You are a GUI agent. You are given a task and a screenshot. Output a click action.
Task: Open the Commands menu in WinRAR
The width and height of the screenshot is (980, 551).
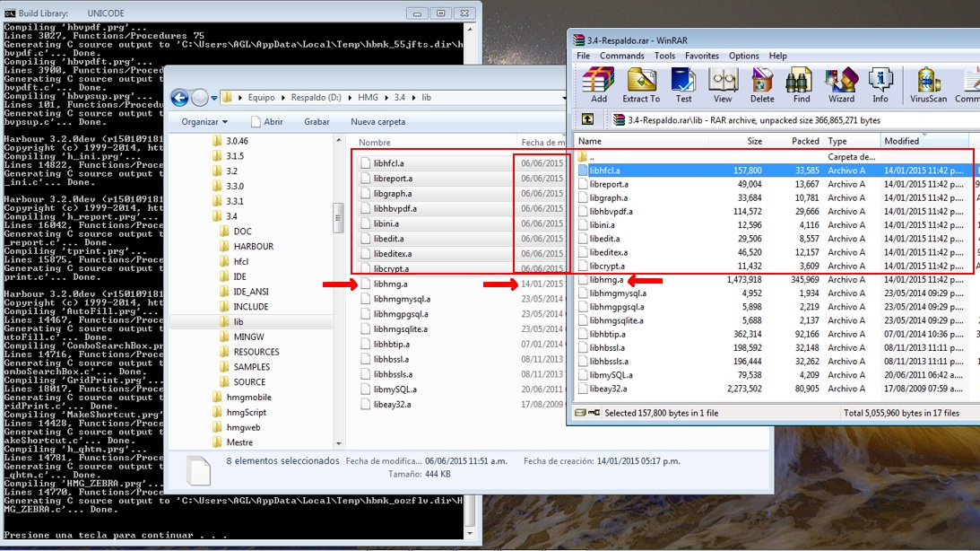[x=621, y=56]
